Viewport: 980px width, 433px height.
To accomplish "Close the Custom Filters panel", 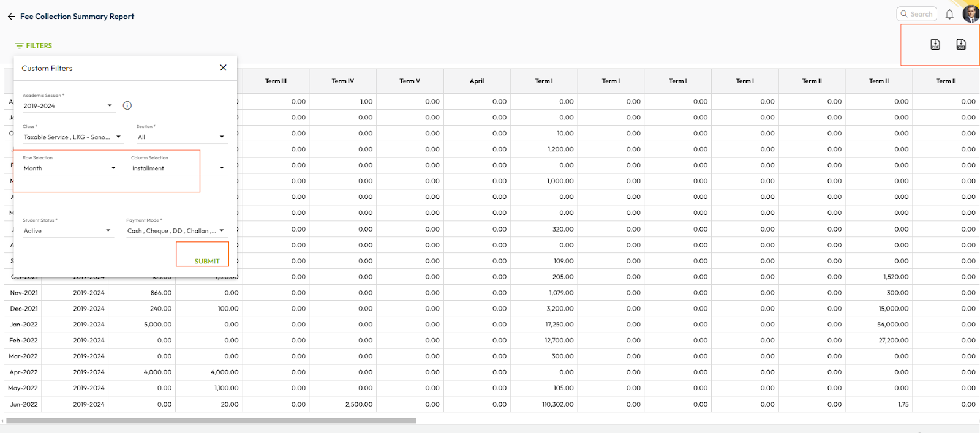I will tap(223, 67).
